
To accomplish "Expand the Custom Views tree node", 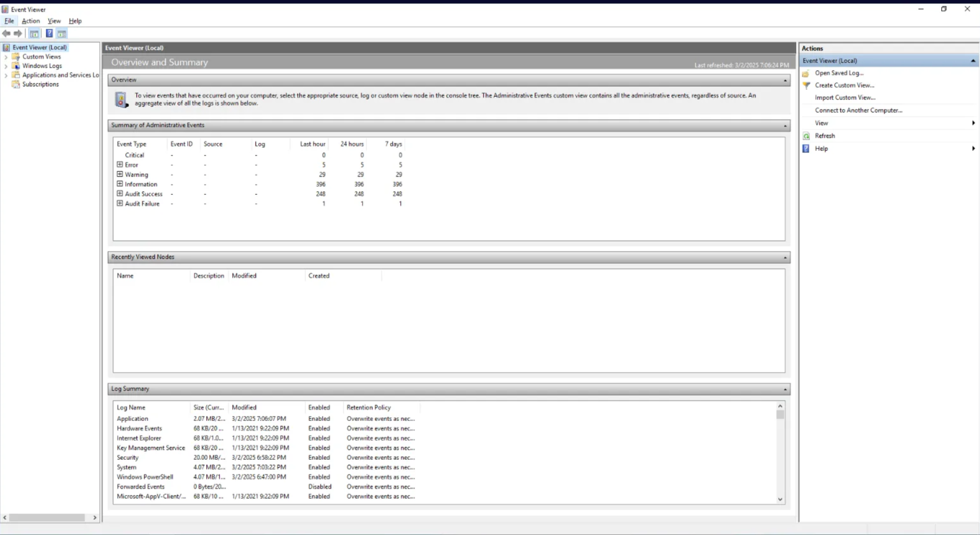I will 6,57.
